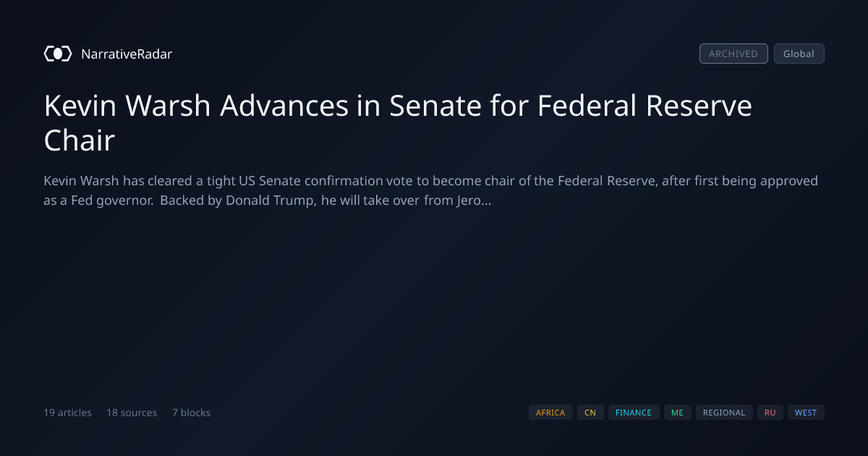Filter by the AFRICA tag
Image resolution: width=868 pixels, height=456 pixels.
coord(550,413)
